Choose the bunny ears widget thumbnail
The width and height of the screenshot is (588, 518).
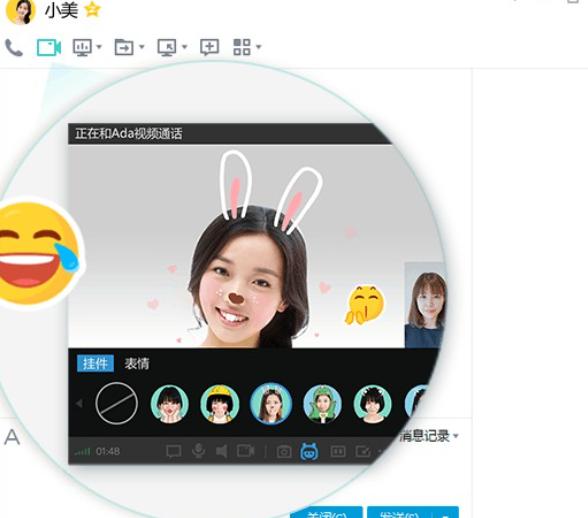[x=271, y=404]
